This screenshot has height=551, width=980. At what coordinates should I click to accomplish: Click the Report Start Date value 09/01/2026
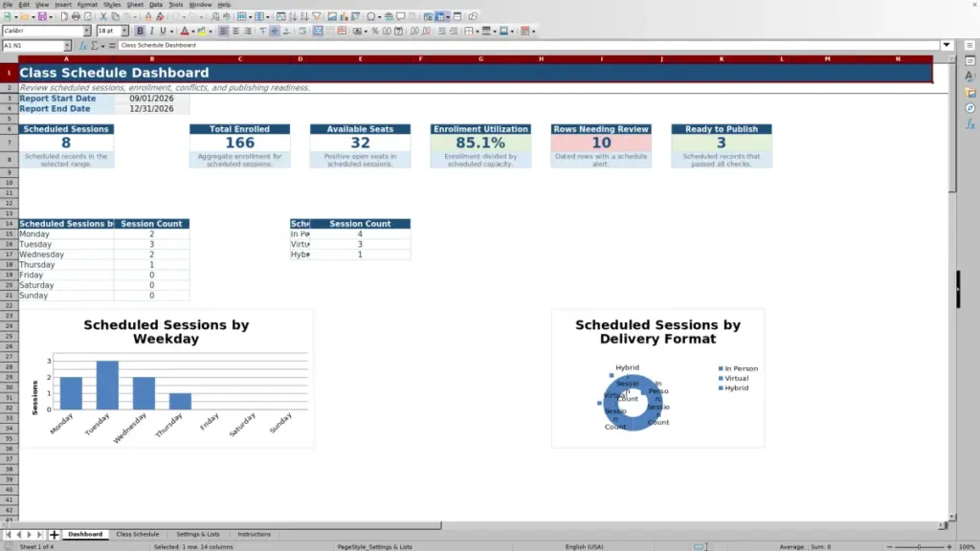tap(151, 99)
